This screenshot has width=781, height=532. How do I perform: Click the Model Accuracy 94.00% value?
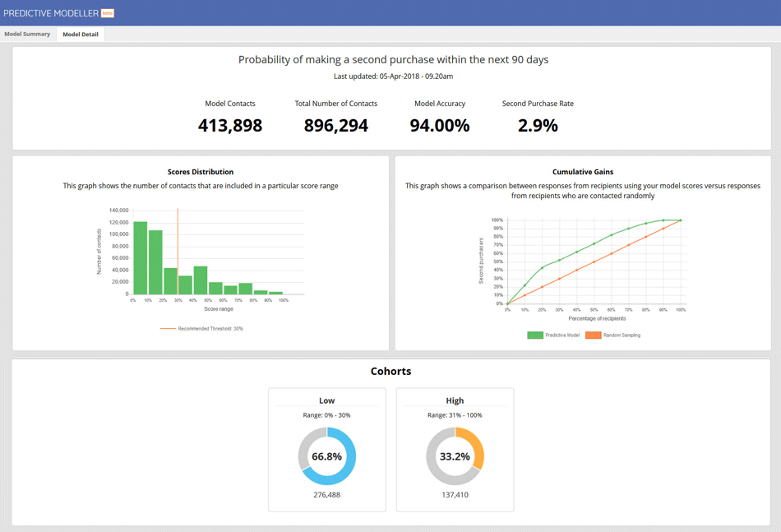pyautogui.click(x=440, y=126)
